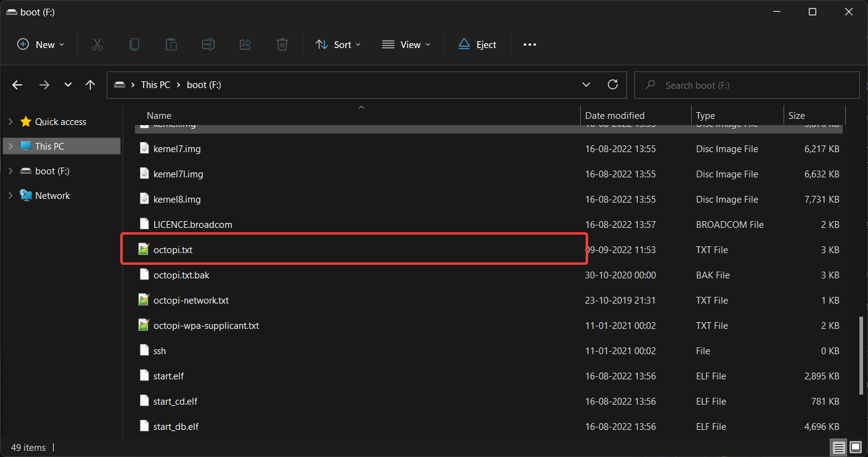Open the See more ellipsis menu
868x457 pixels.
point(530,44)
